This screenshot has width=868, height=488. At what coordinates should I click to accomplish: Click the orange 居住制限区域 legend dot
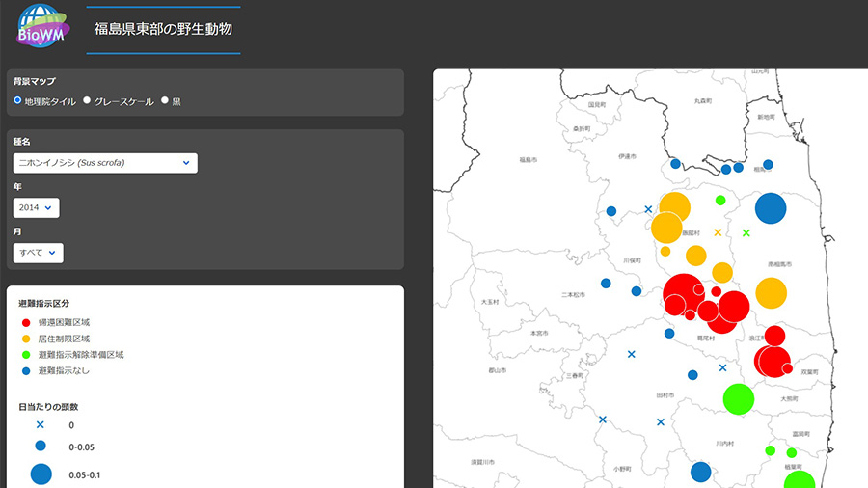(x=25, y=339)
